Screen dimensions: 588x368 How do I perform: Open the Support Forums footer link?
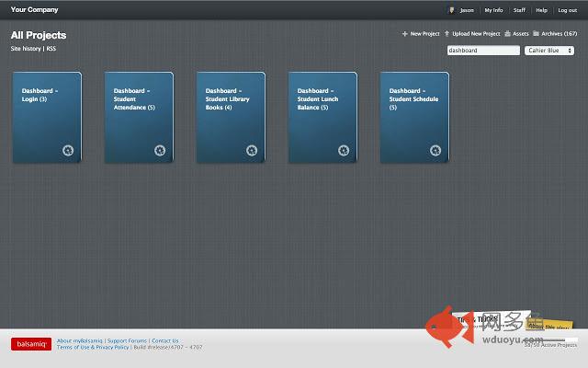tap(127, 340)
